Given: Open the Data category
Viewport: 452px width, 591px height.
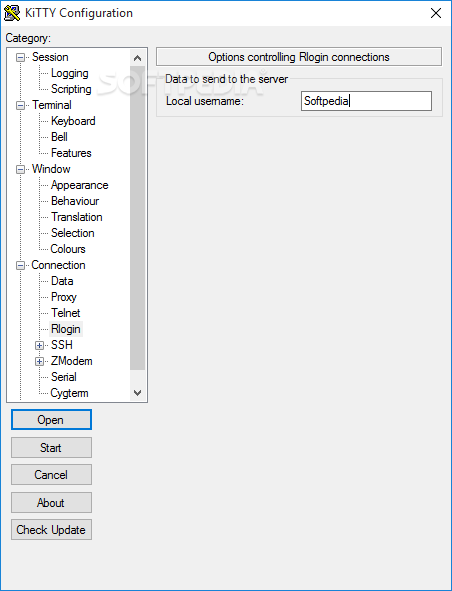Looking at the screenshot, I should pyautogui.click(x=62, y=282).
